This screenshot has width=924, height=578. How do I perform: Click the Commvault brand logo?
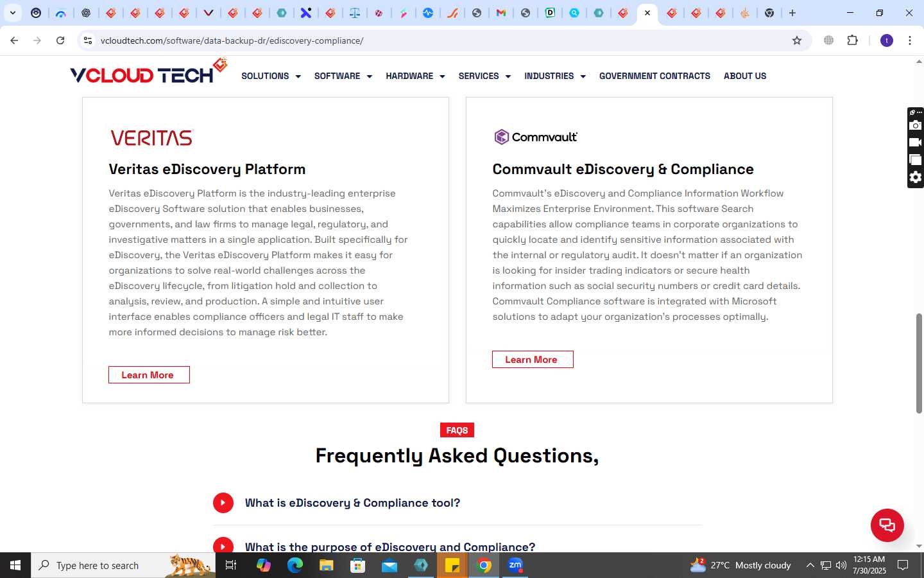(536, 137)
